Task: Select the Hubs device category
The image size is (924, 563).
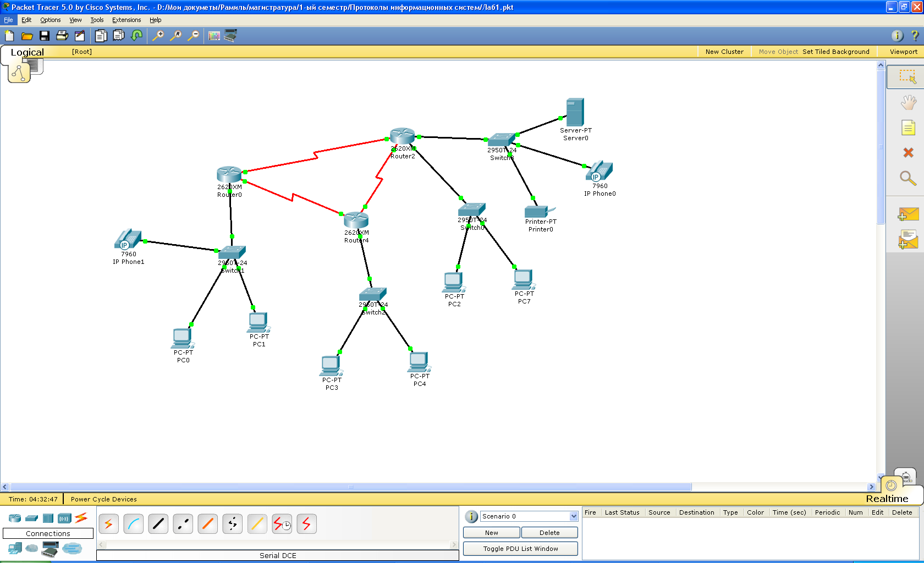Action: (x=48, y=518)
